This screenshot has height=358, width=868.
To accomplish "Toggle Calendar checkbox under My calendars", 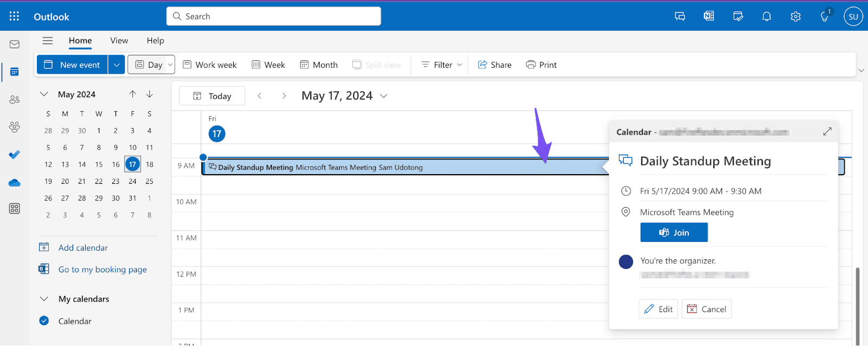I will pyautogui.click(x=44, y=321).
